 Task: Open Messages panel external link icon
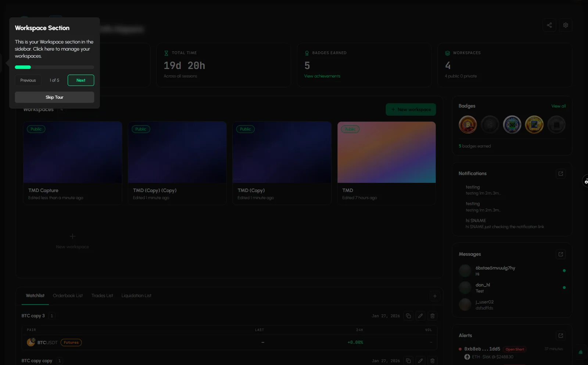(x=561, y=254)
